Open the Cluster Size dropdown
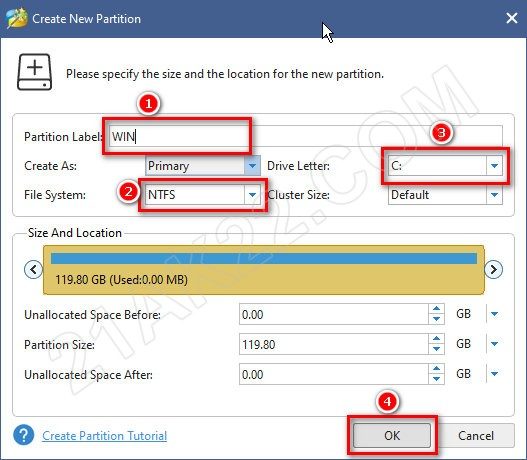Screen dimensions: 527x460 point(445,195)
